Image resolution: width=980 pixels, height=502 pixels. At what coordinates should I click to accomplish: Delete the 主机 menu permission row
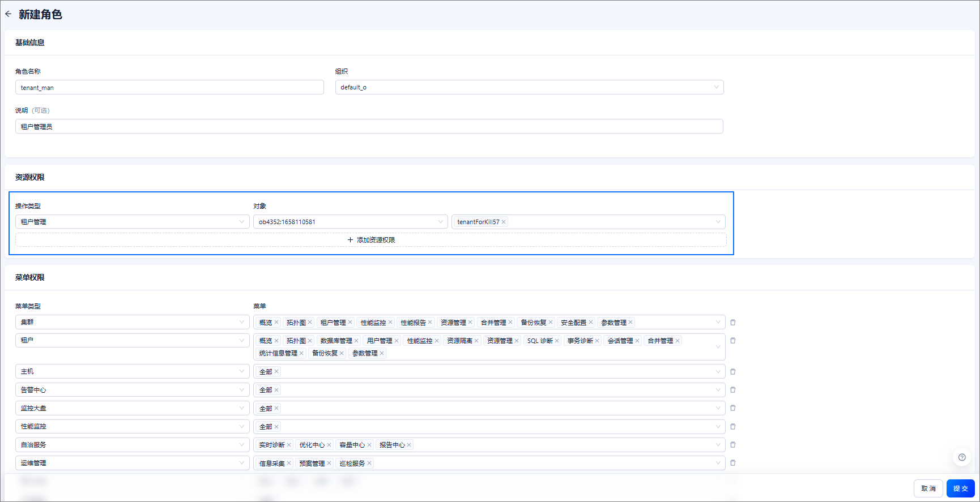click(x=732, y=371)
